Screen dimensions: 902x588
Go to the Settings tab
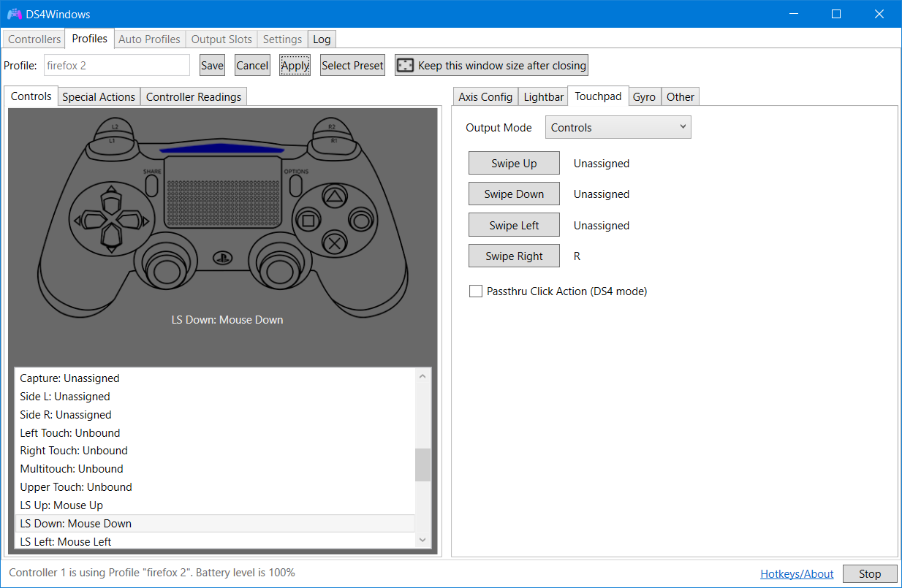click(282, 39)
